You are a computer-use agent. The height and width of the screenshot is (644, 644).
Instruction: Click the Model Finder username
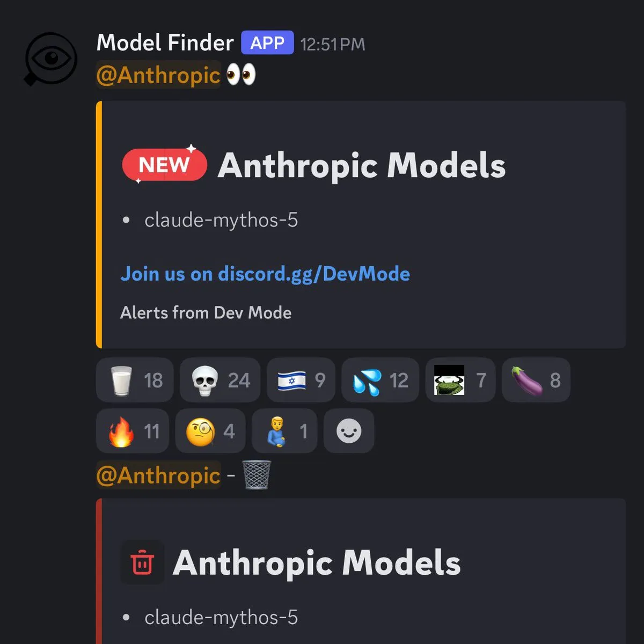(x=165, y=43)
